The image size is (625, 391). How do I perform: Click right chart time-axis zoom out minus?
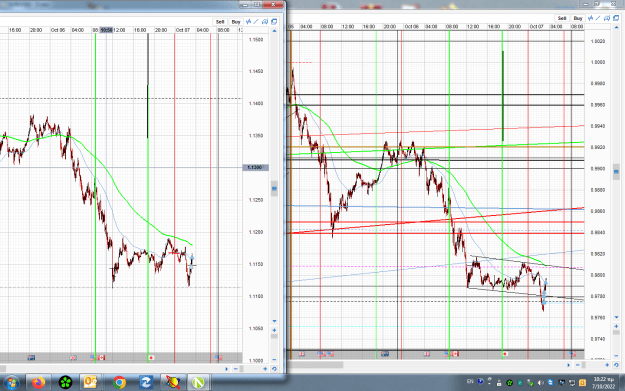coord(578,365)
